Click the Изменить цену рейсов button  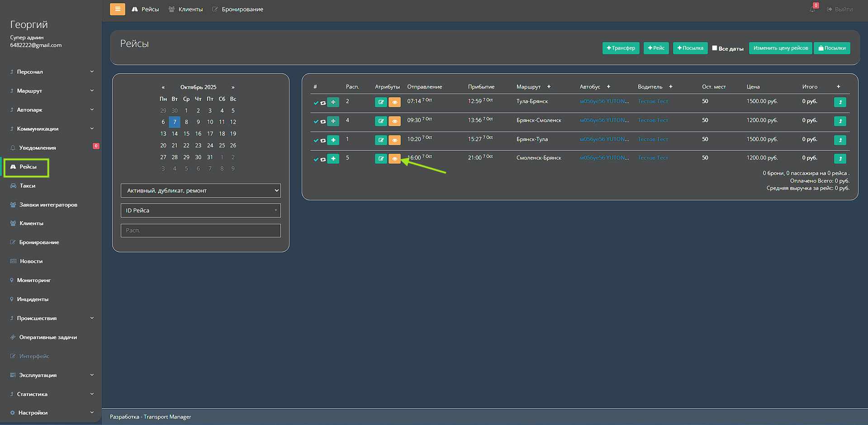coord(780,48)
